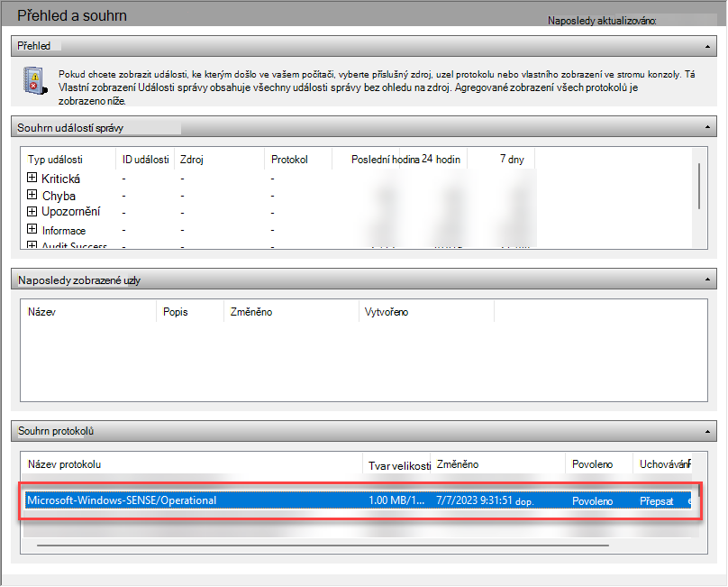Click the 7/7/2023 9:31:51 date cell
The image size is (728, 587).
coord(485,500)
